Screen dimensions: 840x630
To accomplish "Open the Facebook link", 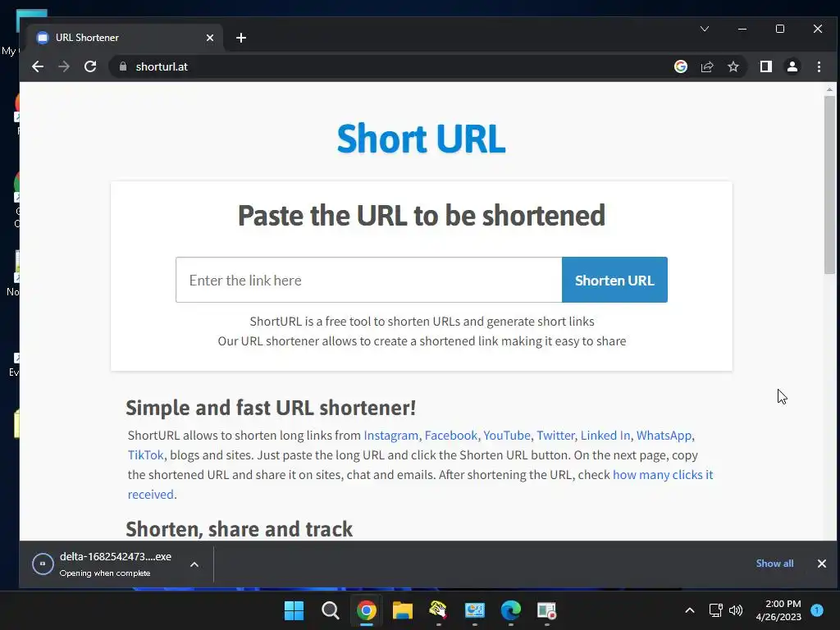I will [x=450, y=435].
